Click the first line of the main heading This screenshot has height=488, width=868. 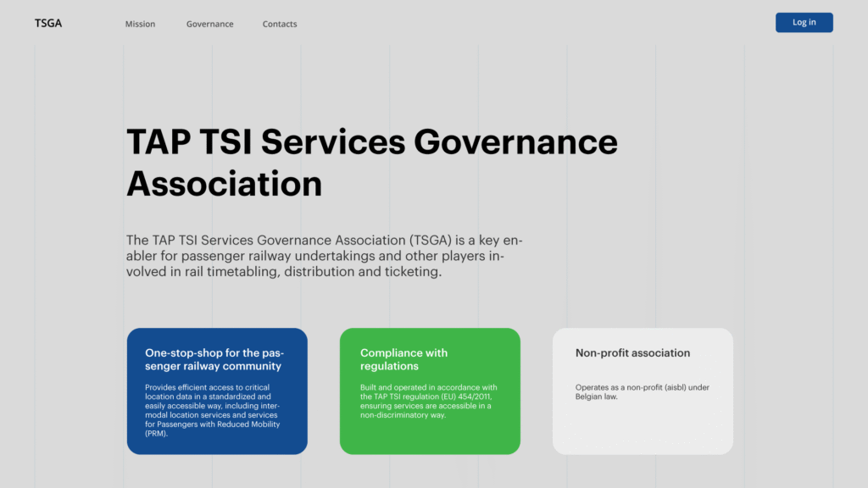tap(371, 141)
